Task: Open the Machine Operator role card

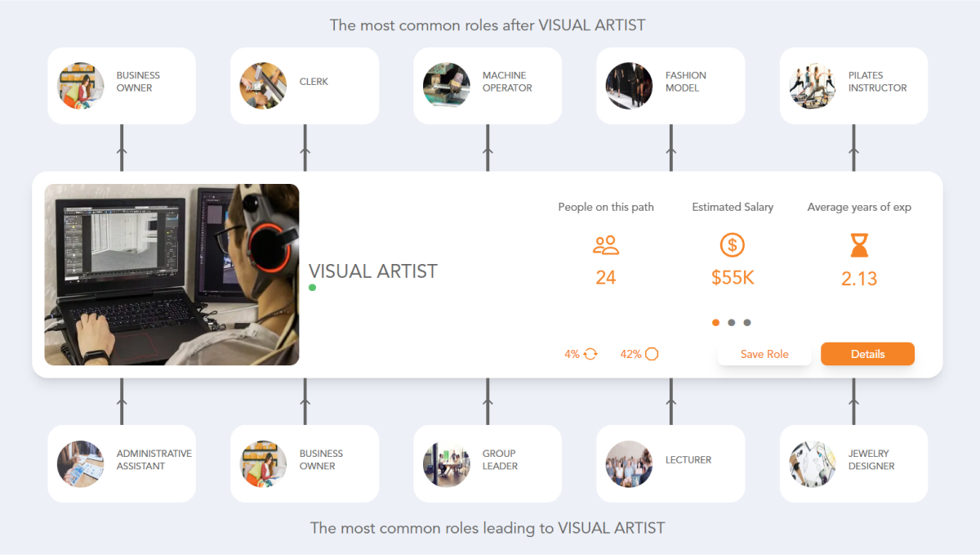Action: click(x=488, y=85)
